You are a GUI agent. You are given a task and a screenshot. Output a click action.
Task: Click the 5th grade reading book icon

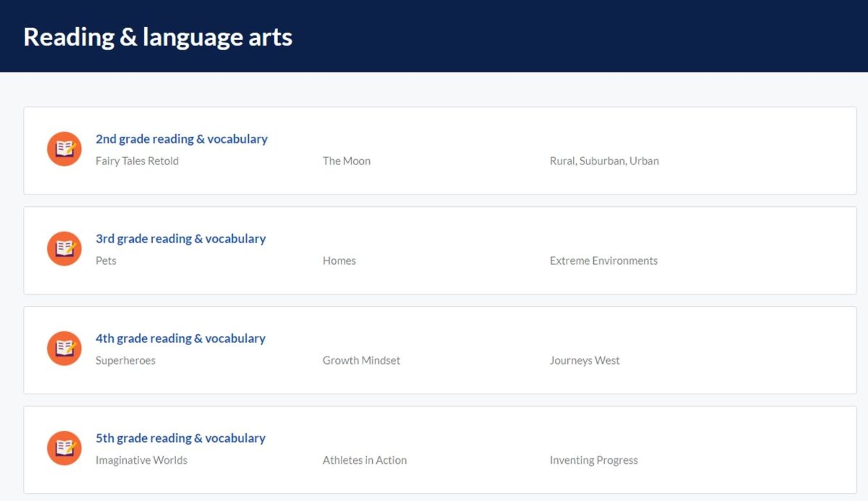coord(64,448)
